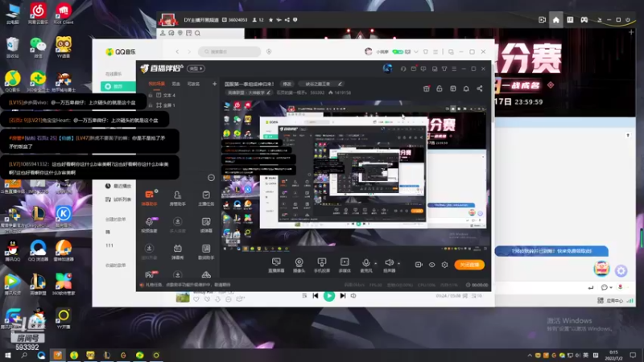The height and width of the screenshot is (362, 644).
Task: Switch to the second scene tab
Action: pyautogui.click(x=176, y=84)
